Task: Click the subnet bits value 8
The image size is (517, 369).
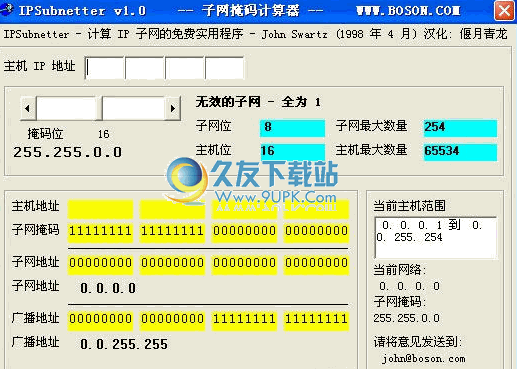Action: coord(292,128)
